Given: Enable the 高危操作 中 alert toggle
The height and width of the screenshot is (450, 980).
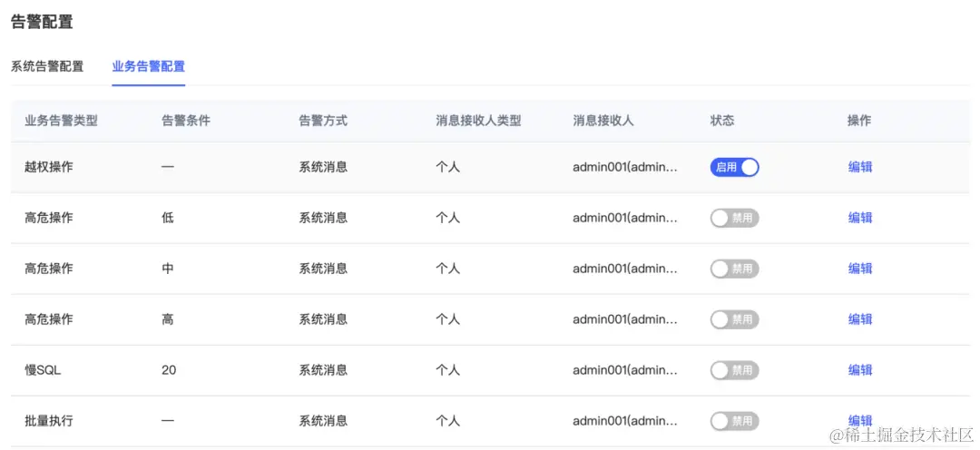Looking at the screenshot, I should (x=734, y=269).
